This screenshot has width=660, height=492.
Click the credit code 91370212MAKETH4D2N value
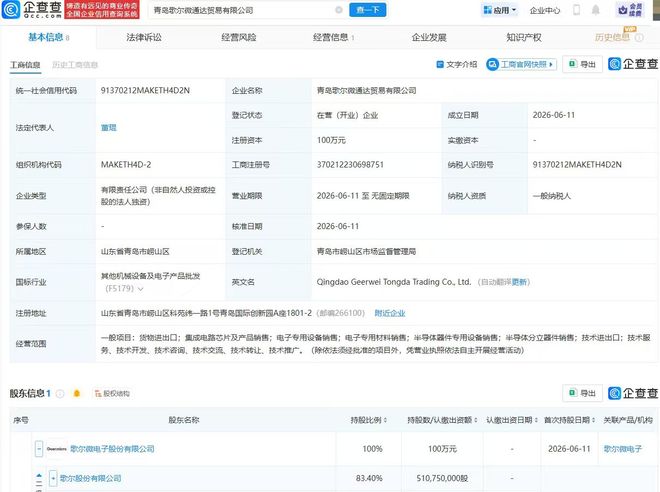[145, 90]
